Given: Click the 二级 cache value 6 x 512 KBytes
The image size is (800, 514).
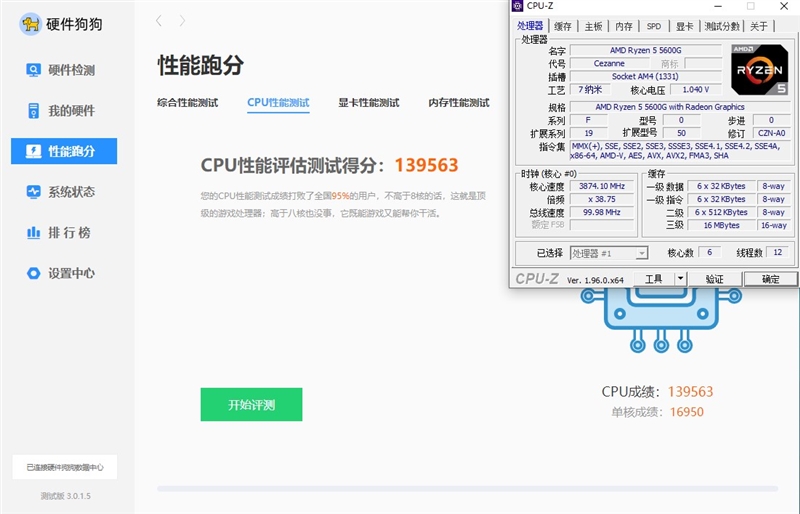Looking at the screenshot, I should pos(721,212).
